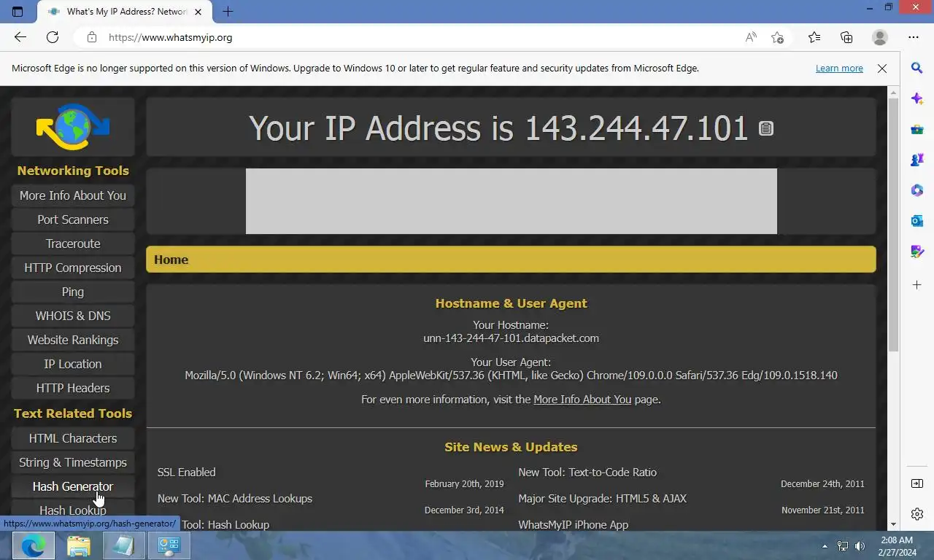This screenshot has width=934, height=560.
Task: Open Tab actions menu icon
Action: tap(18, 11)
